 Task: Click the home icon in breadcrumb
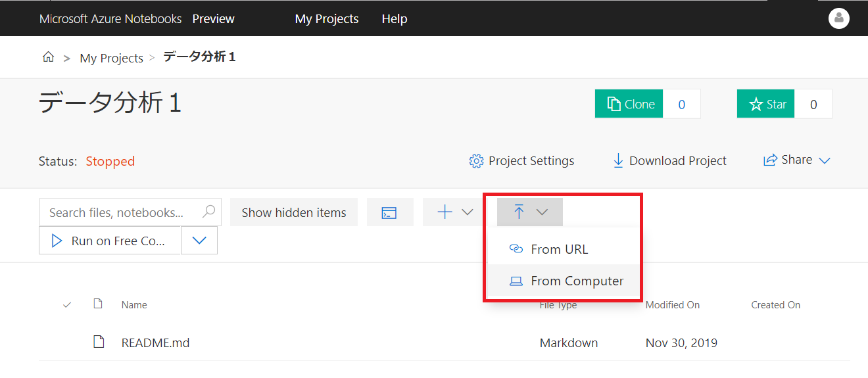[48, 58]
